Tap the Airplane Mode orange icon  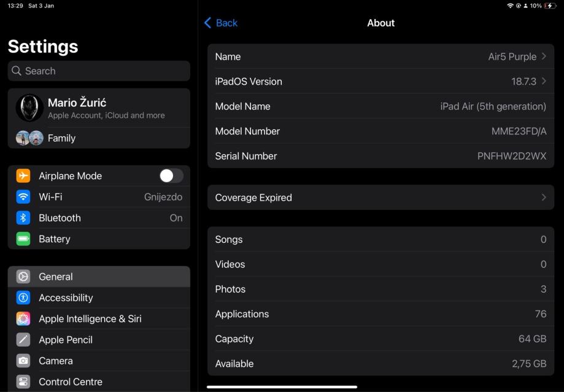tap(23, 176)
